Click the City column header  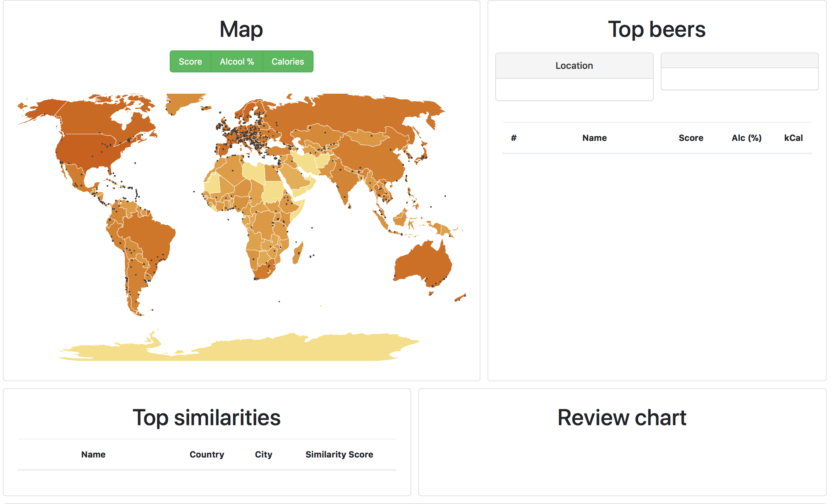click(263, 455)
